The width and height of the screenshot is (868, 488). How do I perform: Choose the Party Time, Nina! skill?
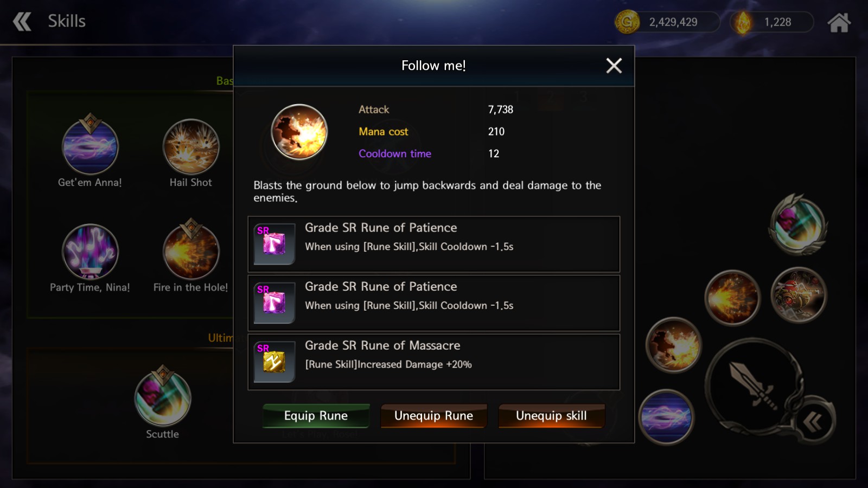coord(90,252)
